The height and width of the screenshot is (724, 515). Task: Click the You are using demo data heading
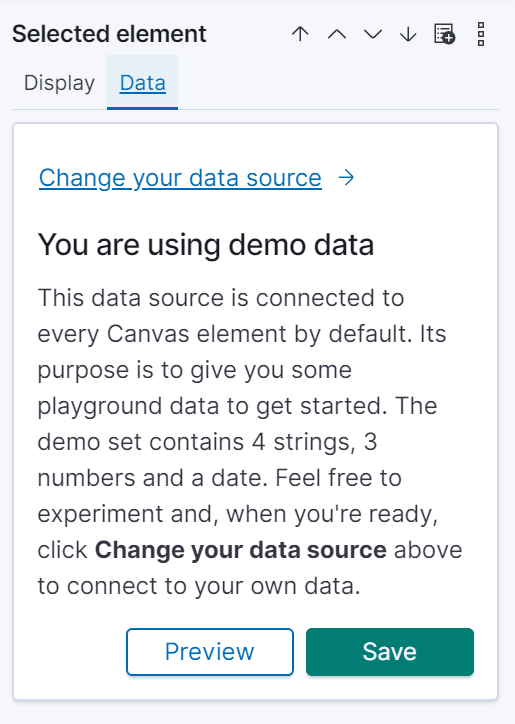pos(206,245)
